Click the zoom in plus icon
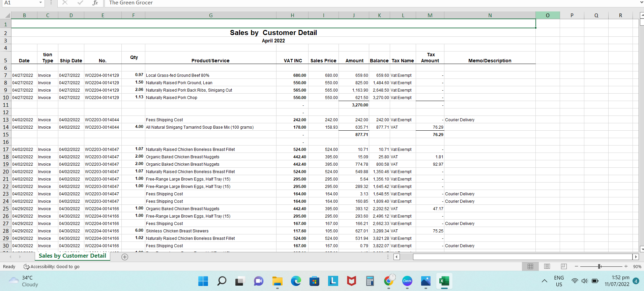644x291 pixels. pos(626,266)
